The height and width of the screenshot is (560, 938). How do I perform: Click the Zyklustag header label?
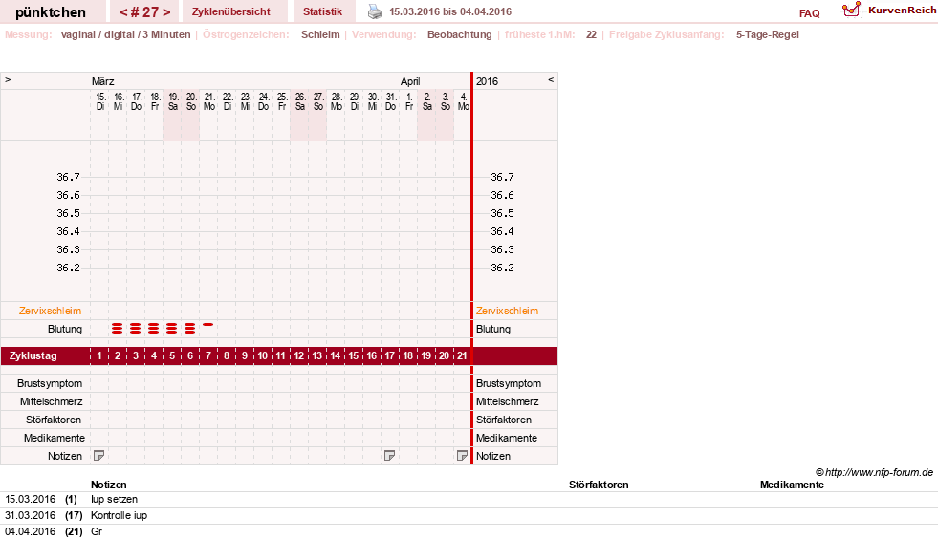pyautogui.click(x=33, y=355)
